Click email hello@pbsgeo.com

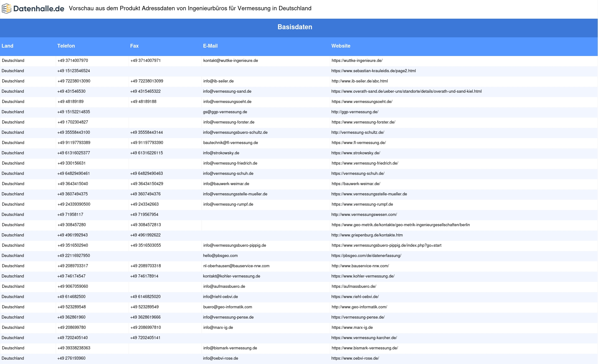(x=220, y=256)
